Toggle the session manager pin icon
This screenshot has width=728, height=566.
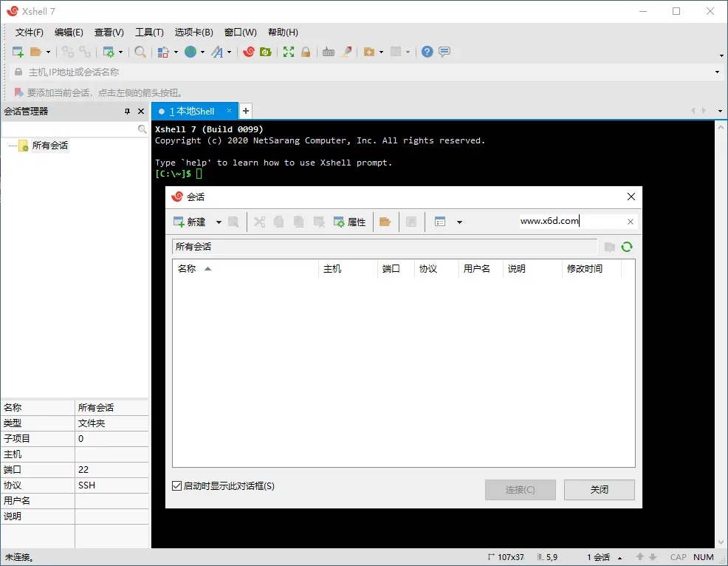click(x=126, y=111)
